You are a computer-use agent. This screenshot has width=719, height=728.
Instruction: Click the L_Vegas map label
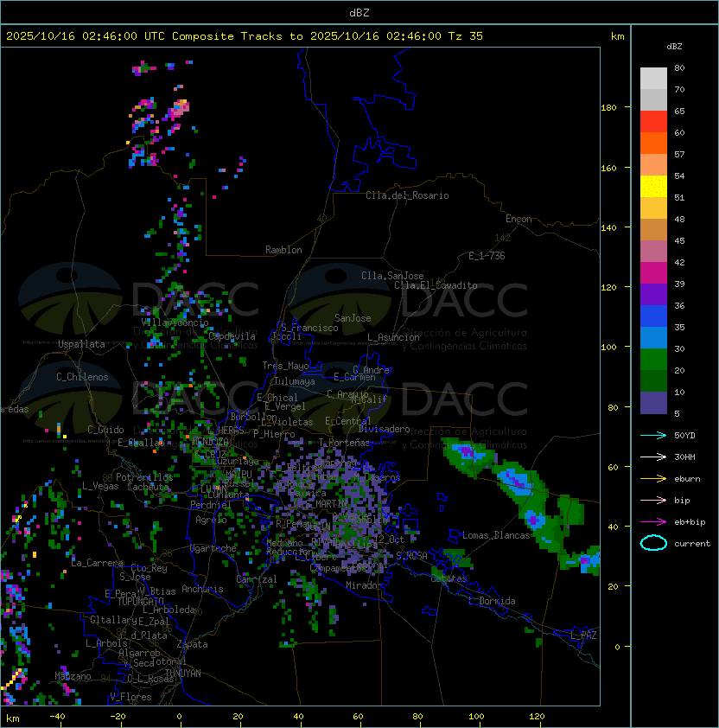pyautogui.click(x=100, y=486)
